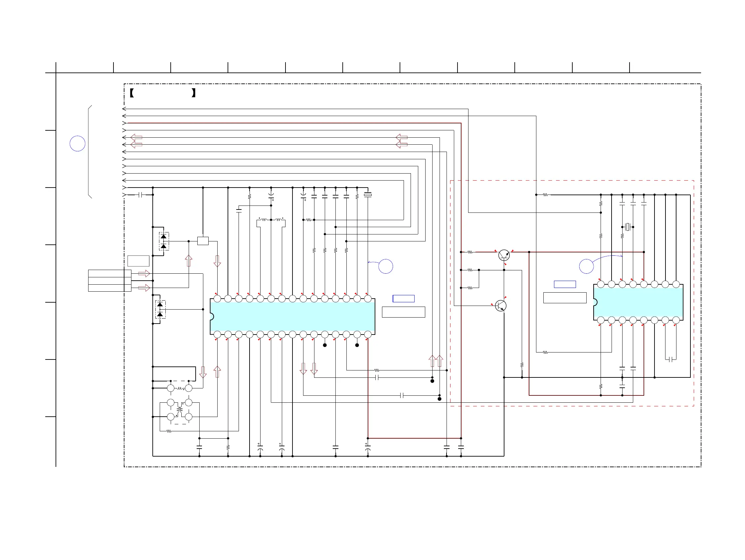Click the lower dual-diode package symbol
The image size is (745, 560).
point(160,309)
